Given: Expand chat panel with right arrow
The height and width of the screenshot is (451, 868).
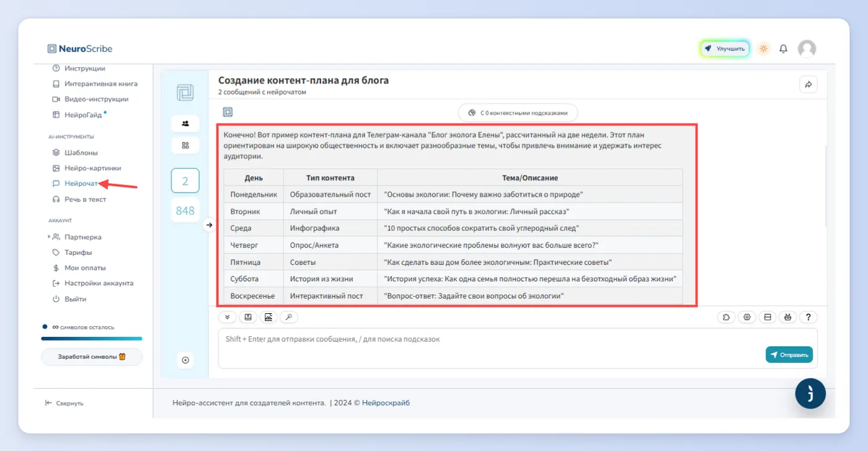Looking at the screenshot, I should [x=209, y=225].
